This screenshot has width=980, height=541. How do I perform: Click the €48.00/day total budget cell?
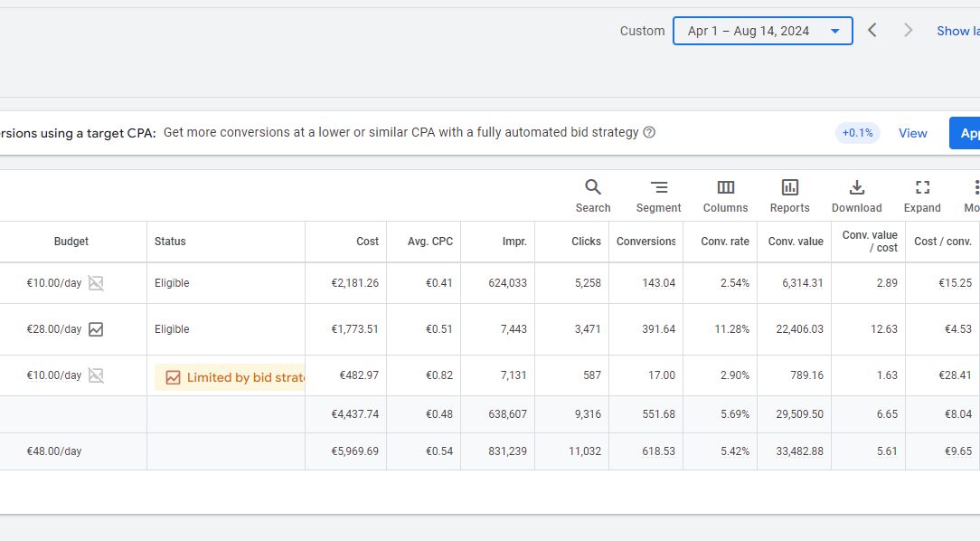53,451
